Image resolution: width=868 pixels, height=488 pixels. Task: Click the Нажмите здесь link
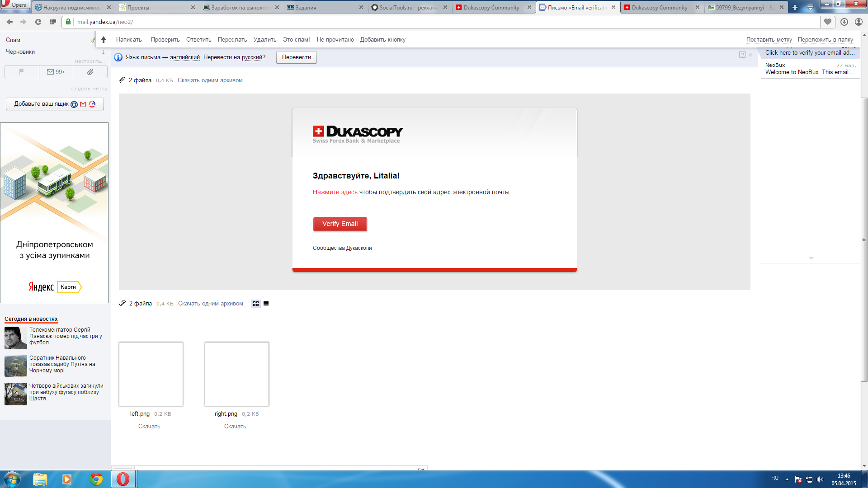(x=335, y=192)
